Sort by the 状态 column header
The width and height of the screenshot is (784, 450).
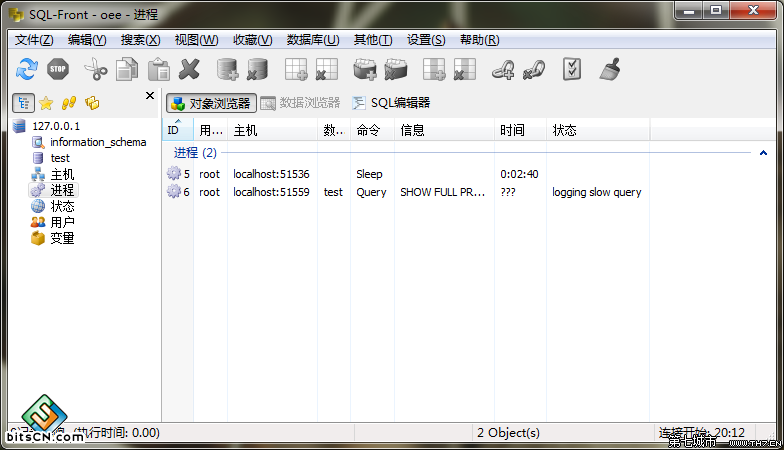tap(598, 130)
